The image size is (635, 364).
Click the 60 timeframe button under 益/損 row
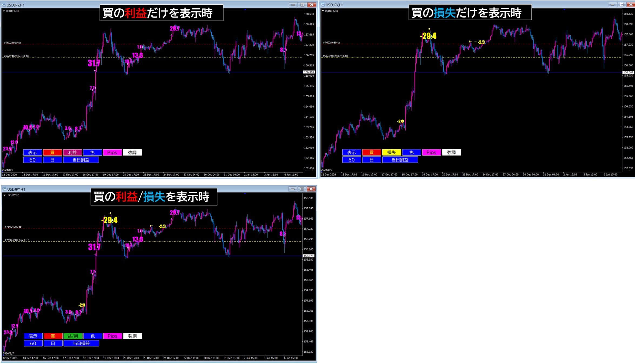[33, 343]
